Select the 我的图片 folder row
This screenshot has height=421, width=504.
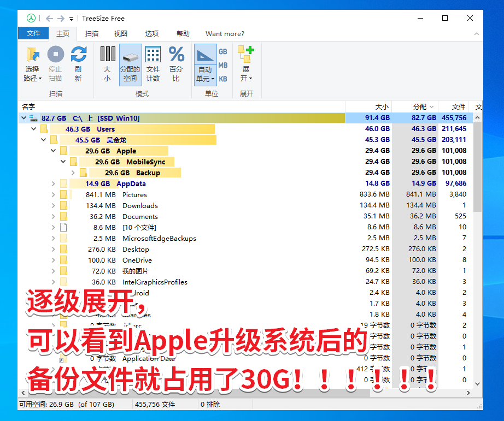(x=245, y=271)
